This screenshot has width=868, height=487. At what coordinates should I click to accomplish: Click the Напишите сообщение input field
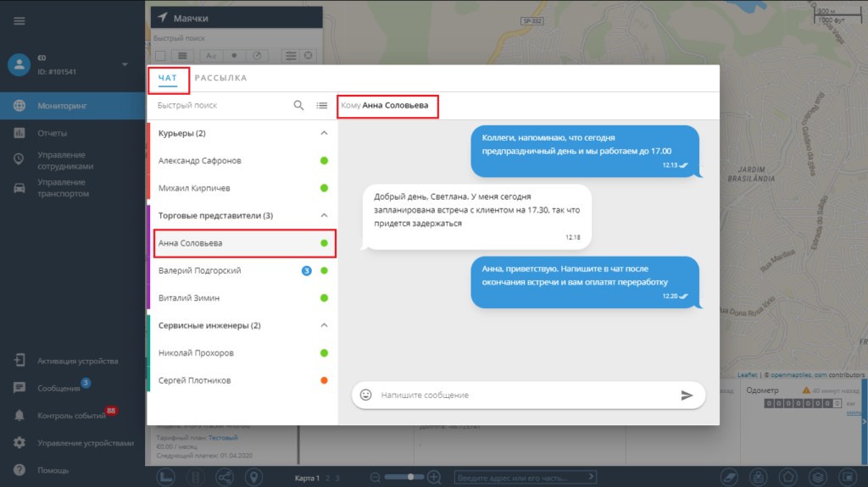click(x=526, y=396)
